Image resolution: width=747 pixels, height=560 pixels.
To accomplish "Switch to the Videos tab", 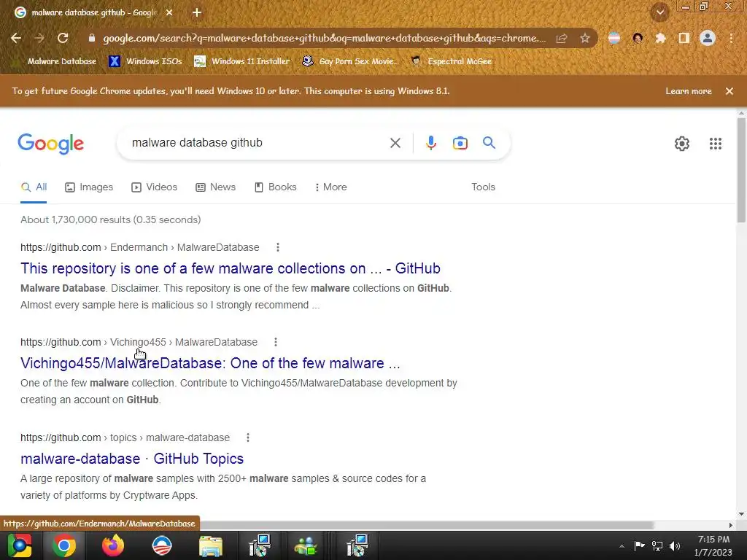I will click(155, 187).
